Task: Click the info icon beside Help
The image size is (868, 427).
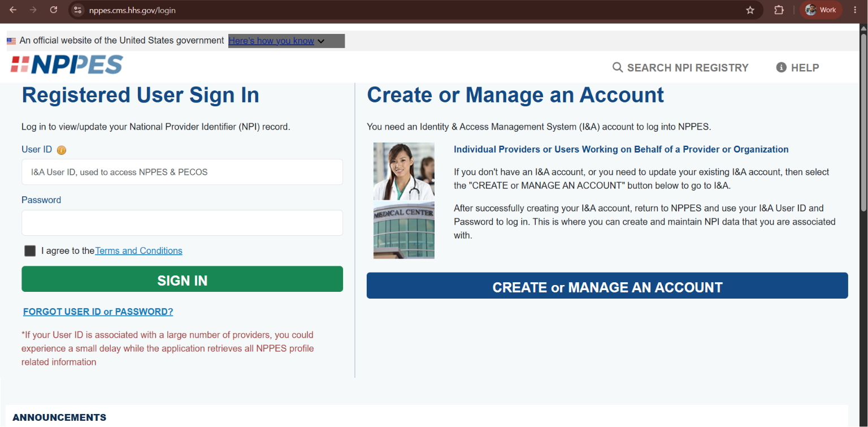Action: [x=782, y=68]
